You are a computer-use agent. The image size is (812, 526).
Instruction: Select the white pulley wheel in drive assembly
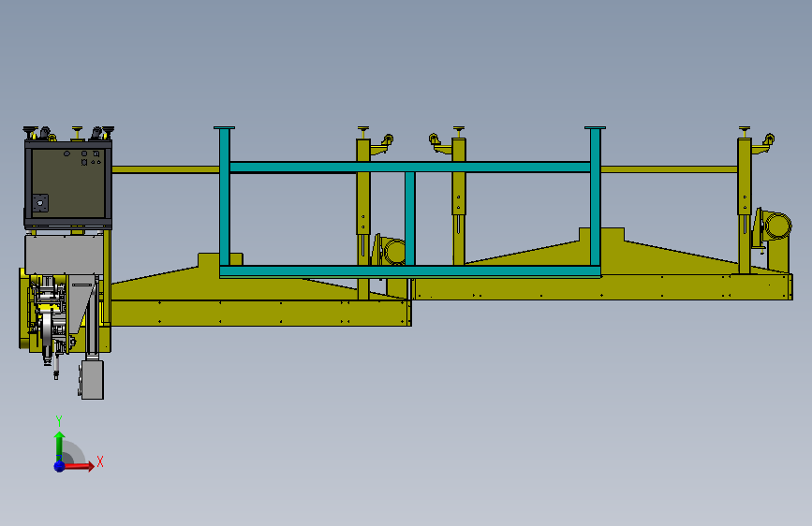coord(47,329)
